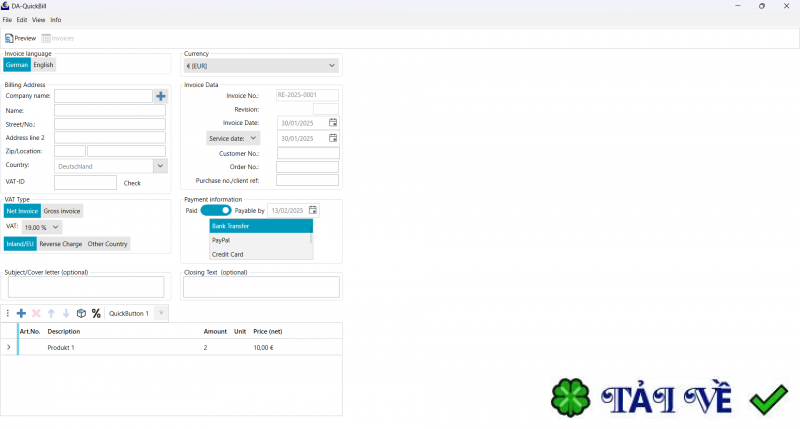
Task: Click the QuickButton 1 button
Action: click(x=129, y=313)
